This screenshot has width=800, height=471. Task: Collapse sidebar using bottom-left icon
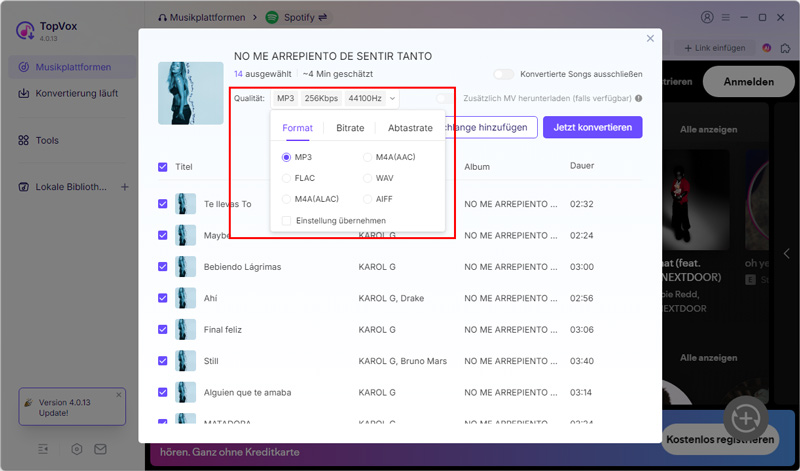pyautogui.click(x=43, y=449)
